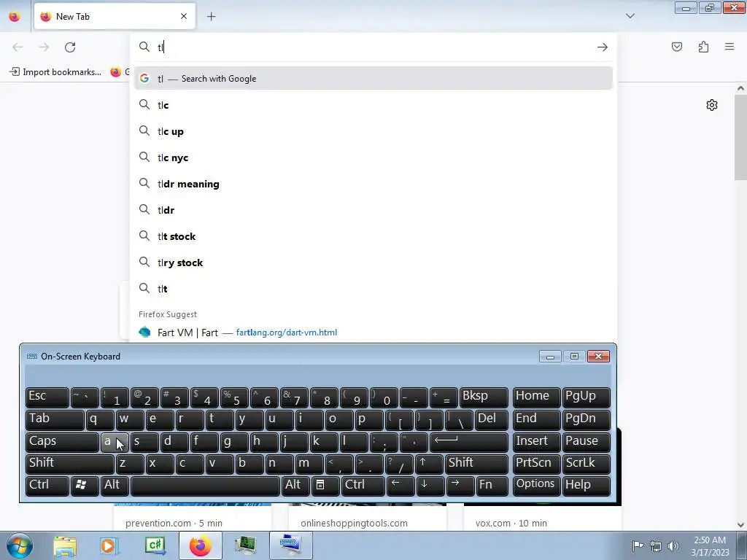This screenshot has width=747, height=560.
Task: Toggle the Fn key on On-Screen Keyboard
Action: (492, 486)
